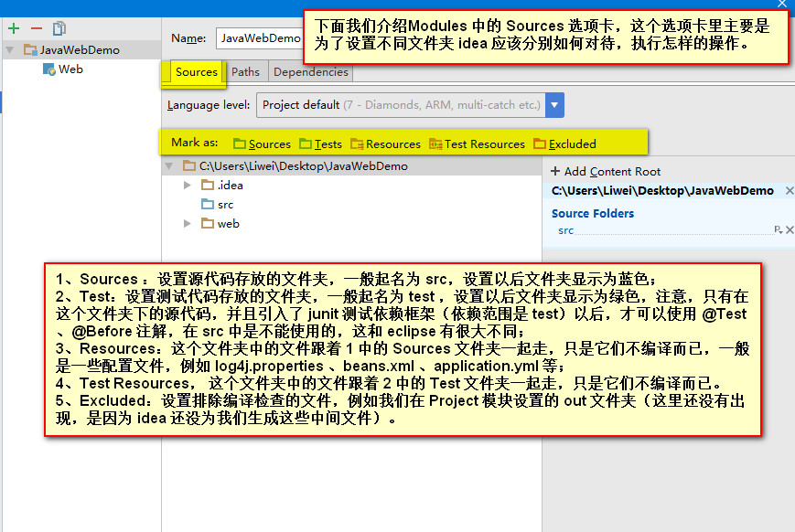Image resolution: width=795 pixels, height=532 pixels.
Task: Select the JavaWebDemo module in the tree
Action: (x=80, y=49)
